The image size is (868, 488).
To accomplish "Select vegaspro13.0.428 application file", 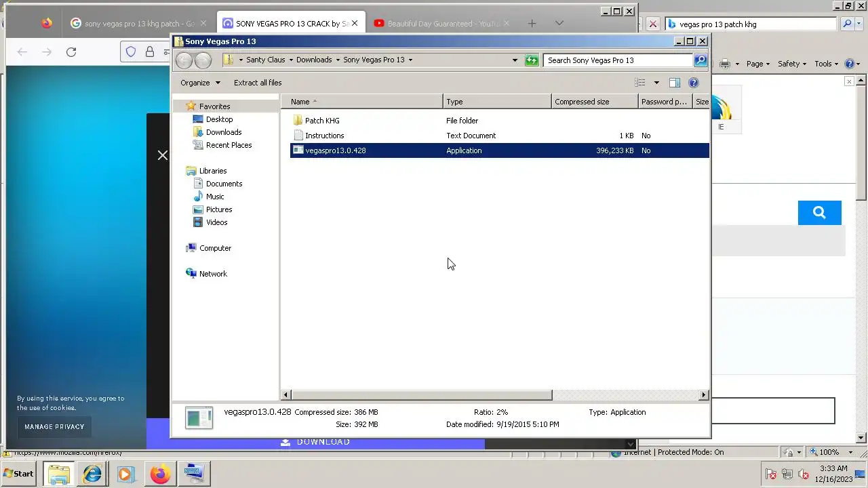I will [x=499, y=150].
